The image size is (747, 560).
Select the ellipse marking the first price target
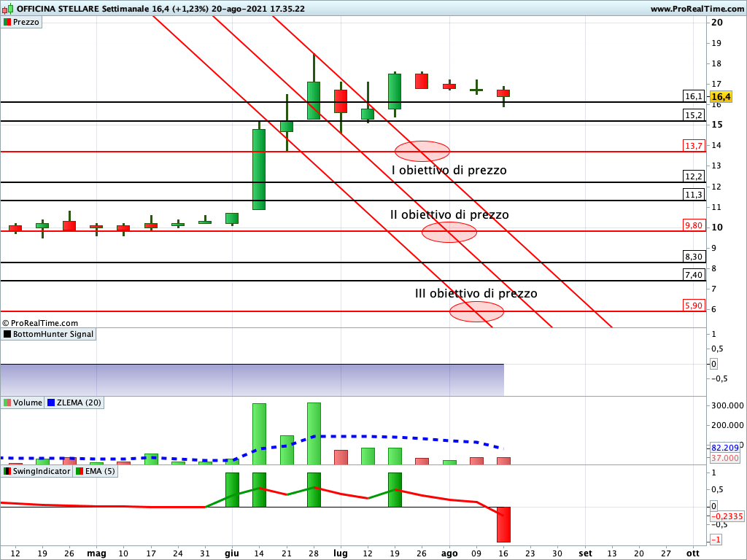[422, 151]
